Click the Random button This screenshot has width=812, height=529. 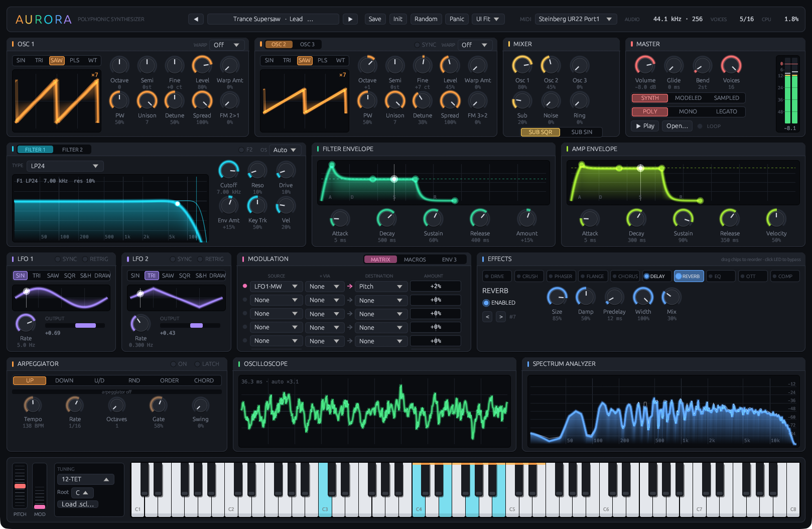pos(426,19)
